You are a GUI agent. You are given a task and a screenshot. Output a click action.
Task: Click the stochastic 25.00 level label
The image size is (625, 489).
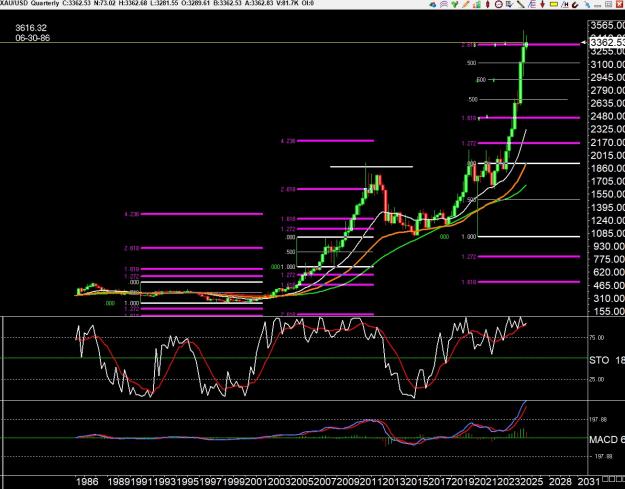pos(597,379)
